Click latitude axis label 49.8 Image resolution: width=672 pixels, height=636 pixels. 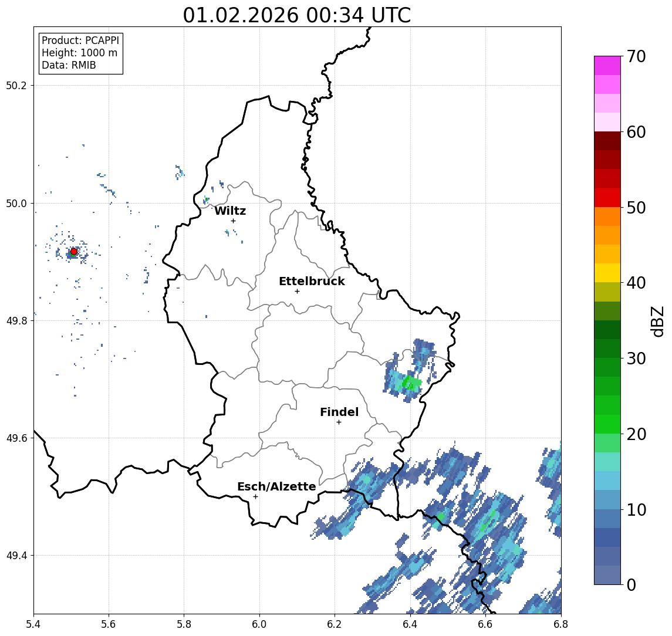(16, 320)
